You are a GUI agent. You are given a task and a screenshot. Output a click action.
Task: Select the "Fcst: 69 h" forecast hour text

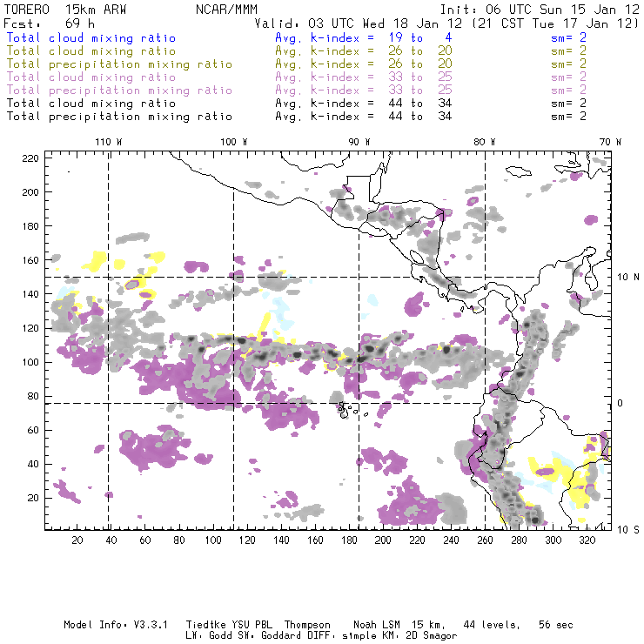point(49,23)
